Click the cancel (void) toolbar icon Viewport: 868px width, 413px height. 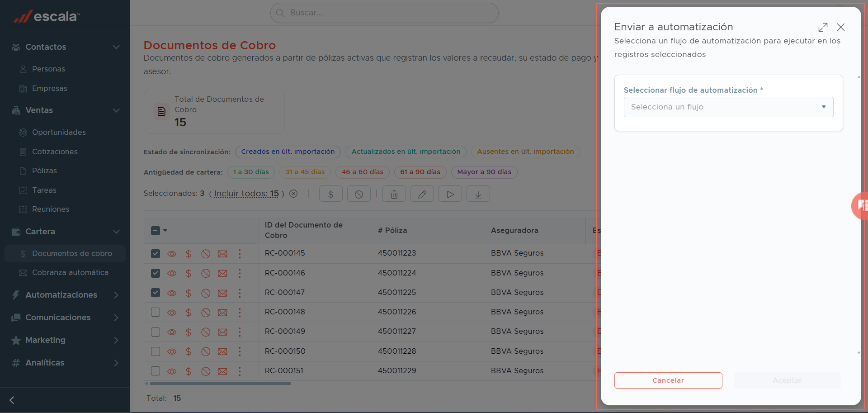click(x=359, y=194)
